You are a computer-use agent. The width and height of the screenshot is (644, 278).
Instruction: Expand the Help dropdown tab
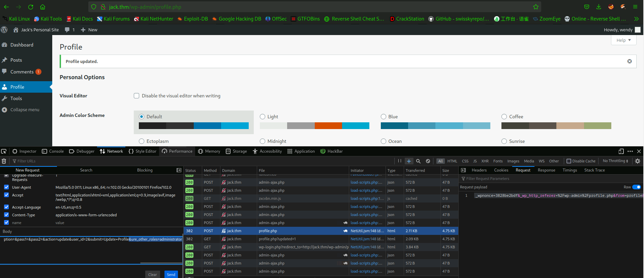[623, 40]
